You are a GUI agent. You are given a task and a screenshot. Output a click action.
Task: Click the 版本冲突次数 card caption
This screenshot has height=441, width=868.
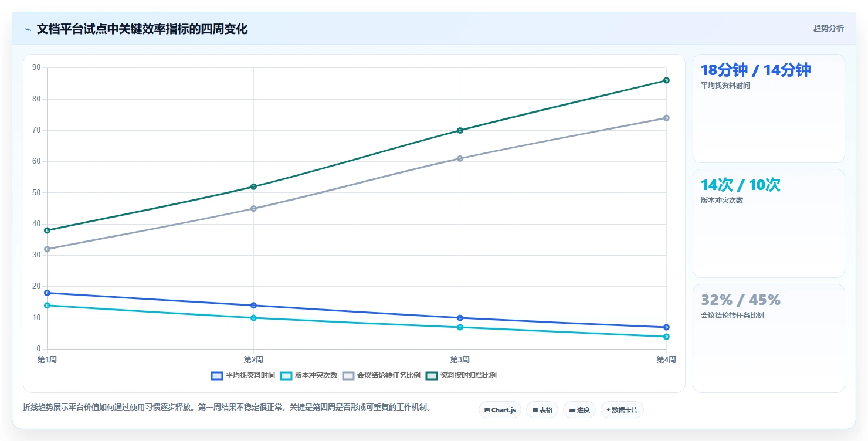[722, 200]
